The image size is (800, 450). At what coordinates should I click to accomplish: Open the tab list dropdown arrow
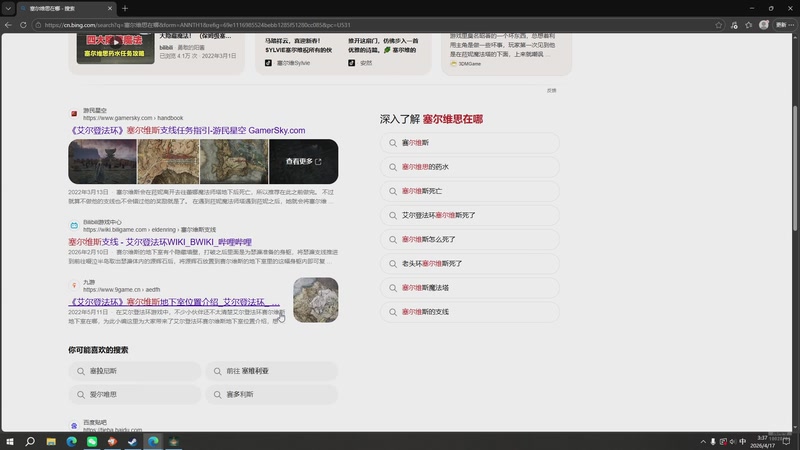8,8
